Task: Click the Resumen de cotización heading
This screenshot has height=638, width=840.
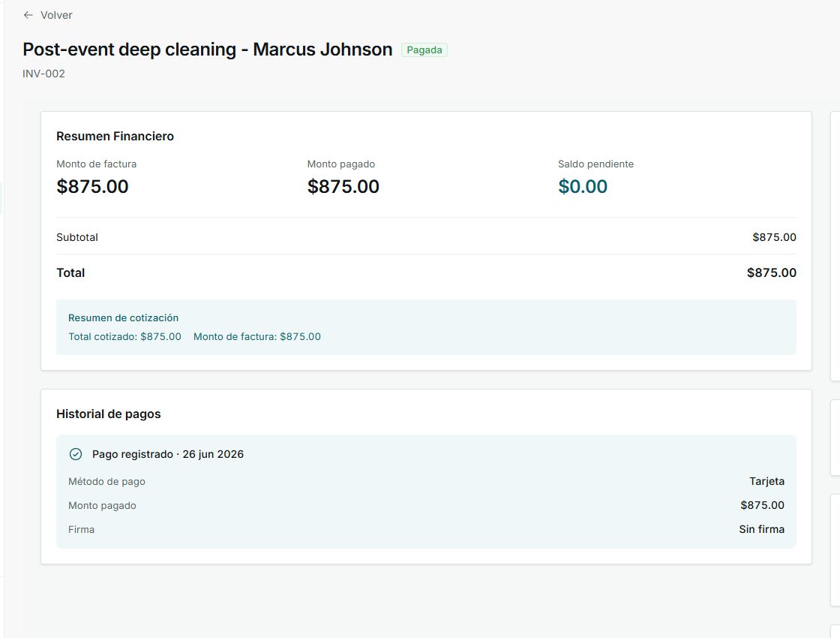Action: [x=123, y=318]
